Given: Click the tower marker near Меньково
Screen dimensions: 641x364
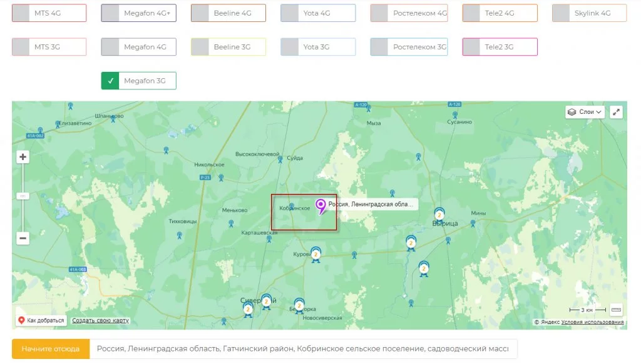Looking at the screenshot, I should pos(232,223).
